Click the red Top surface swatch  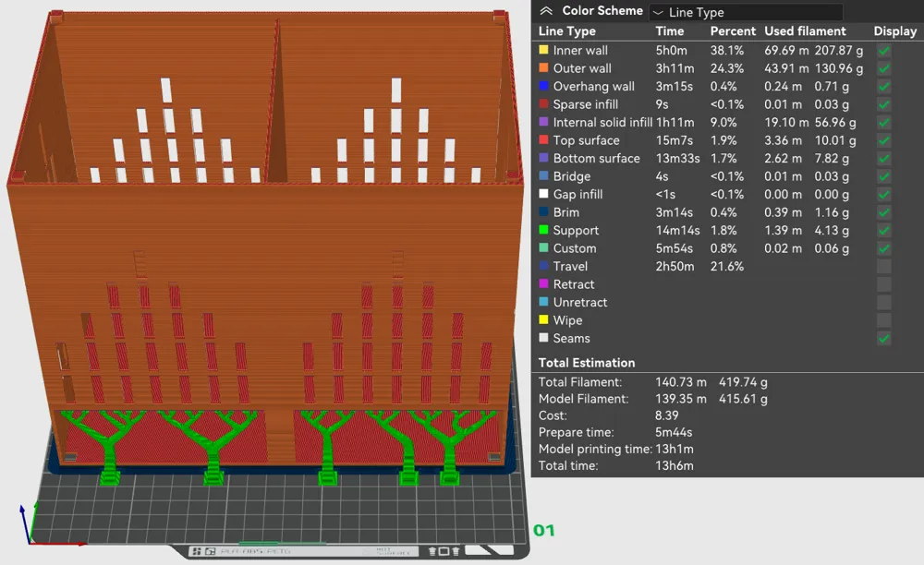point(543,140)
